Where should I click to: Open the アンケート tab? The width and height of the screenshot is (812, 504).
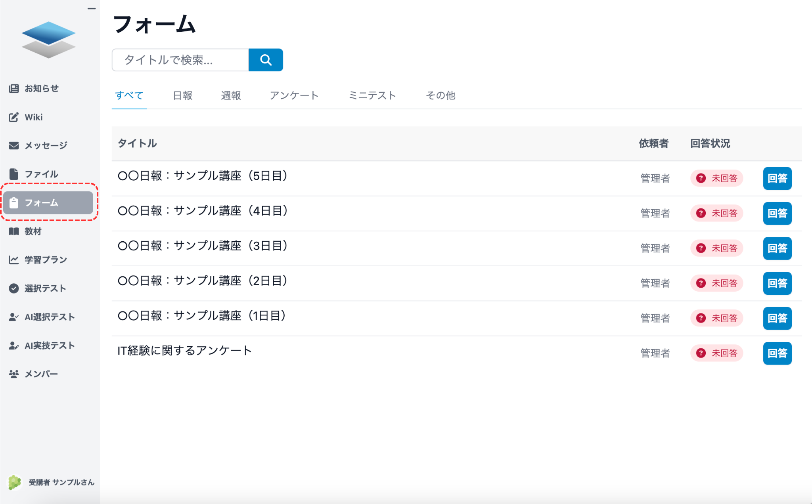click(294, 95)
